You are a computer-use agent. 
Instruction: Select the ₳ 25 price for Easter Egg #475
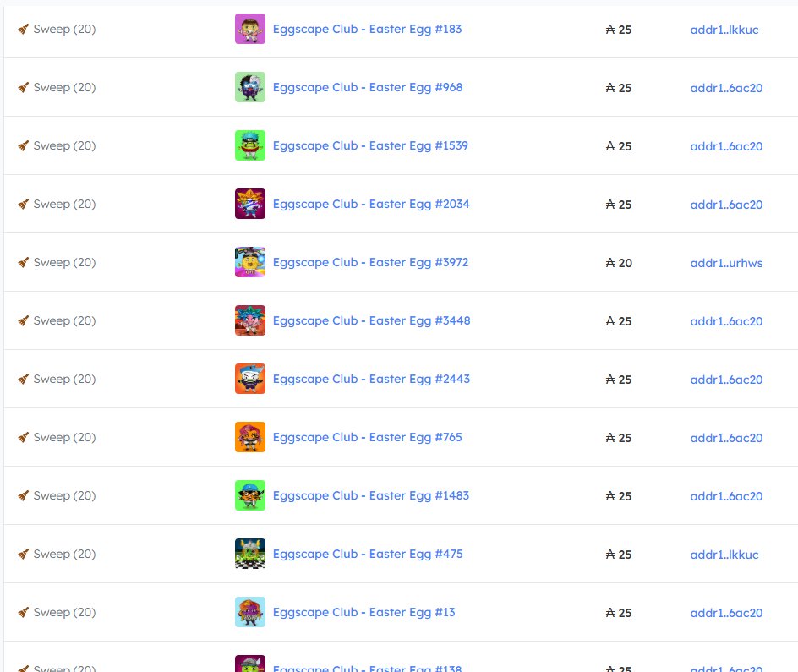(x=619, y=555)
